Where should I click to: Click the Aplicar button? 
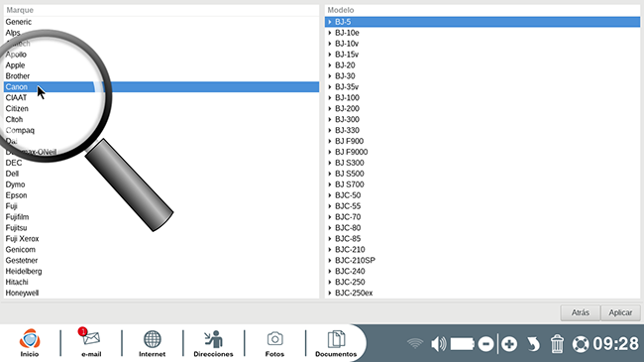pos(620,312)
